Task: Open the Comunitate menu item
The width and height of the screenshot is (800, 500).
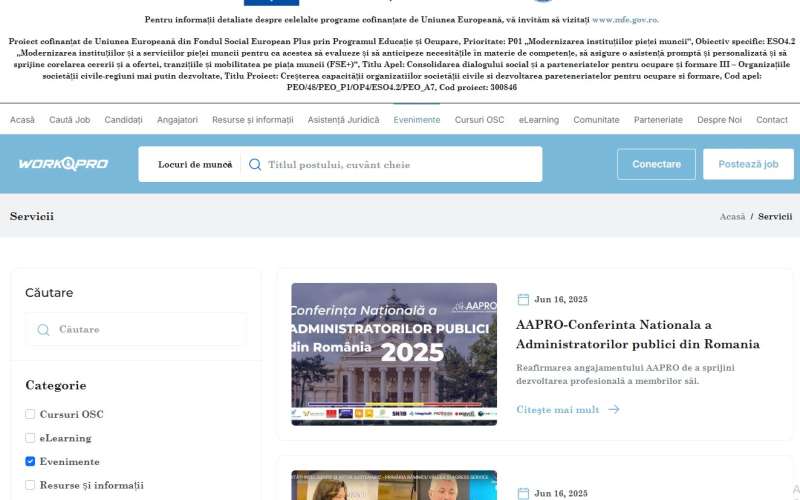Action: coord(596,120)
